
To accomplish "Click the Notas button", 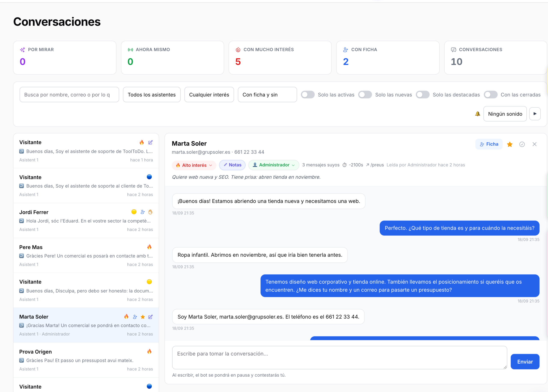I will coord(232,165).
